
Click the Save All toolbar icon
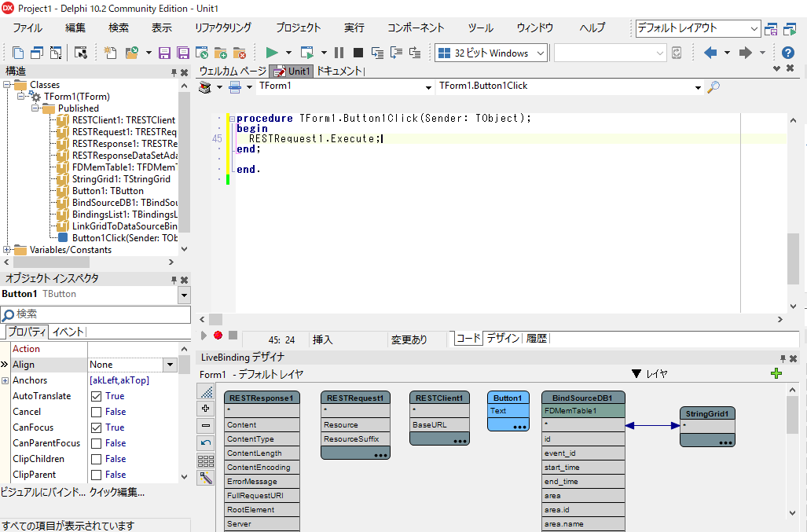pos(182,53)
